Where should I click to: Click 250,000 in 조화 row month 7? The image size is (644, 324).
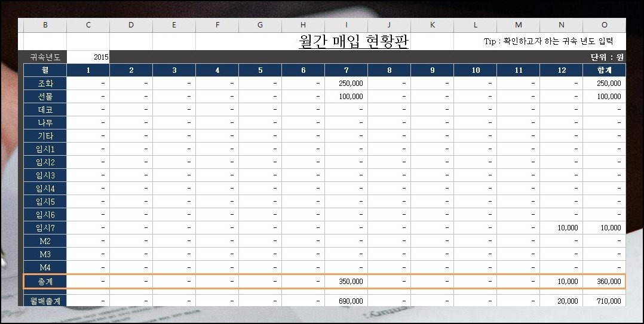point(351,84)
